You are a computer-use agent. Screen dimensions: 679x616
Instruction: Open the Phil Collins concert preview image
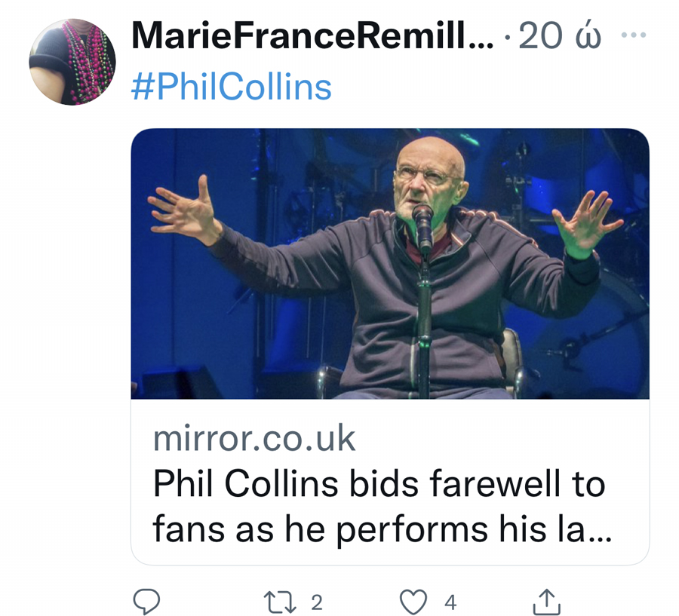pyautogui.click(x=390, y=264)
